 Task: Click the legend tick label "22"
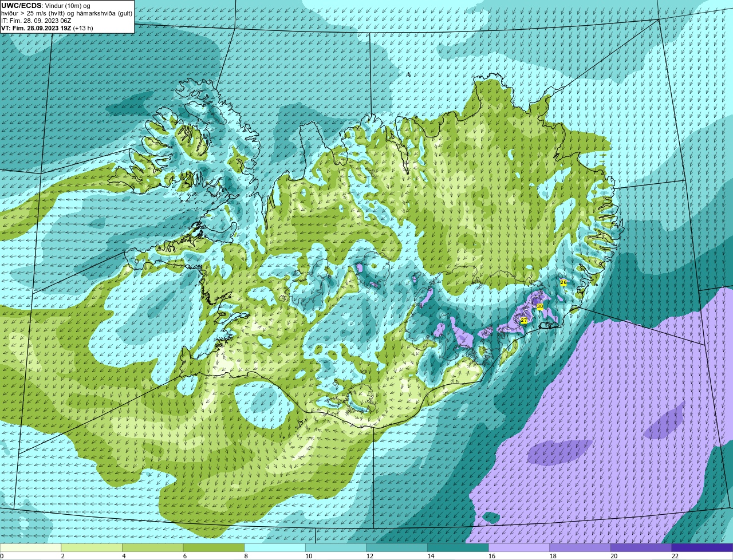point(675,555)
